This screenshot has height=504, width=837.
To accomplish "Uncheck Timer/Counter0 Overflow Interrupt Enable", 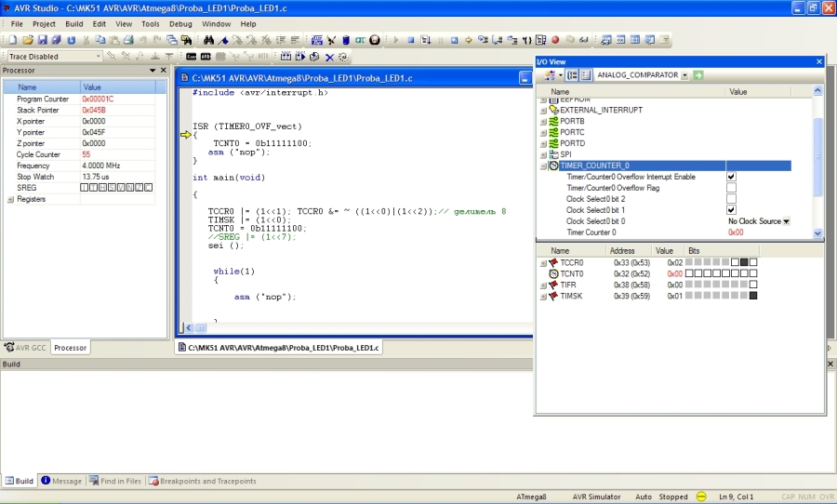I will pyautogui.click(x=731, y=177).
